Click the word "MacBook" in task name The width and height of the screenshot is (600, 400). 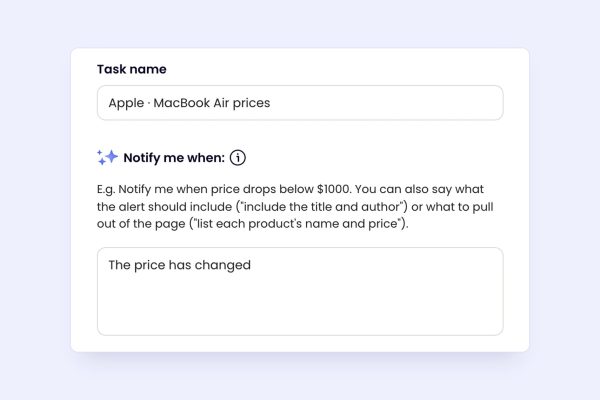(181, 103)
